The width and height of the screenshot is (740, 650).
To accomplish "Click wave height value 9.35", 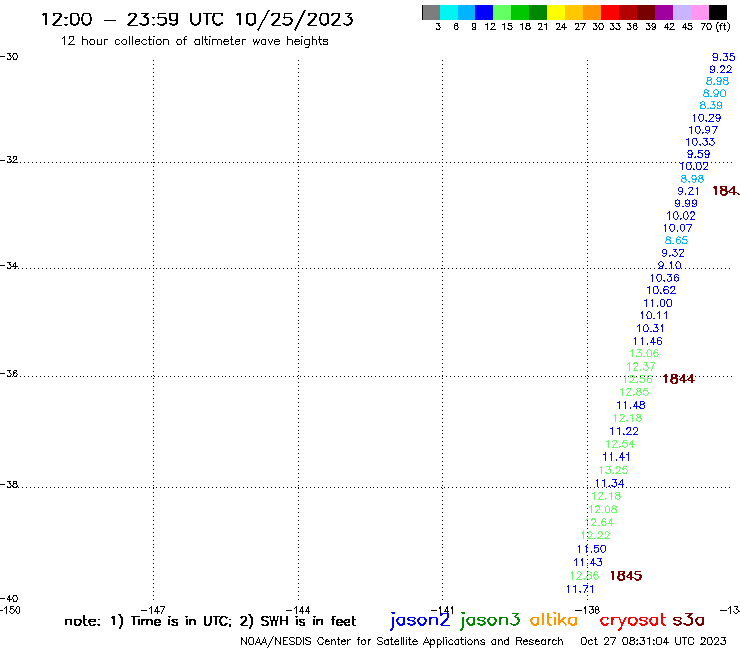I will tap(723, 57).
